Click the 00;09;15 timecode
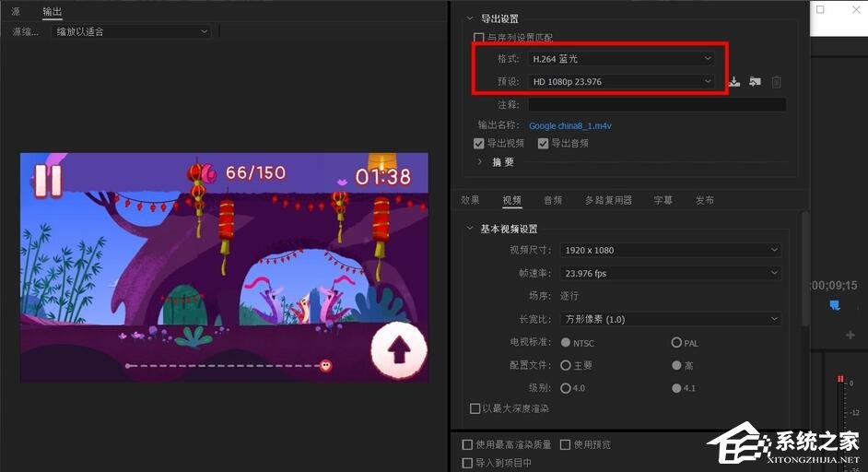868x472 pixels. (x=834, y=286)
